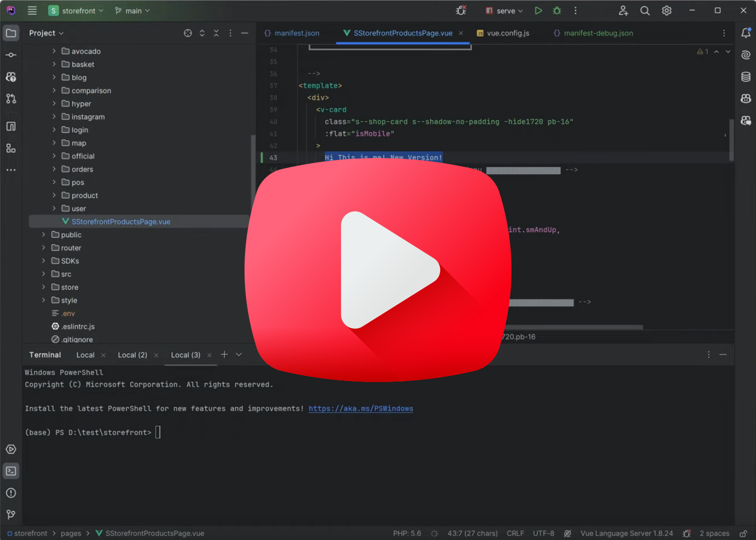Screen dimensions: 756x540
Task: Close the SStorefrontProductsPage.vue tab
Action: tap(461, 33)
